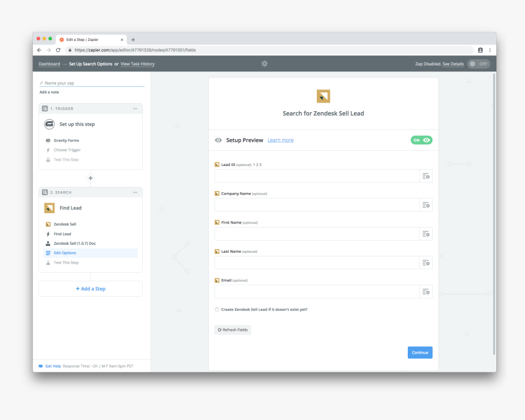525x420 pixels.
Task: Reload the page with the refresh icon
Action: click(58, 50)
